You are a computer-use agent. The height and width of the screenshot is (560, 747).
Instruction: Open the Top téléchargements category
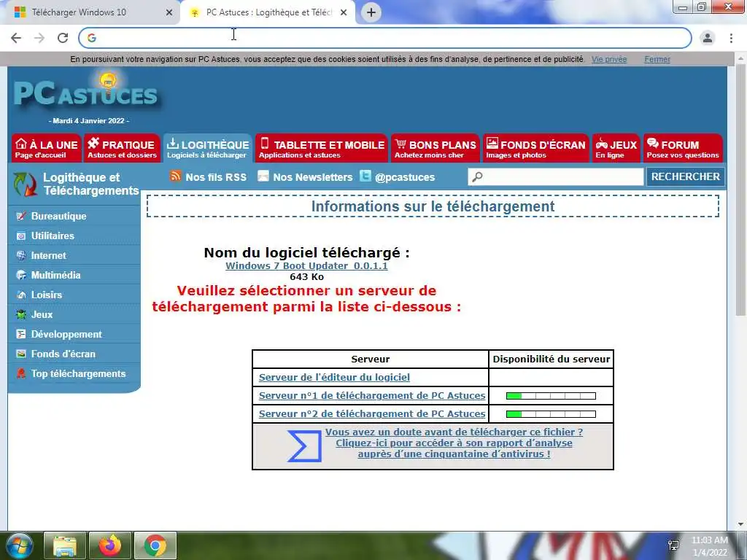78,374
